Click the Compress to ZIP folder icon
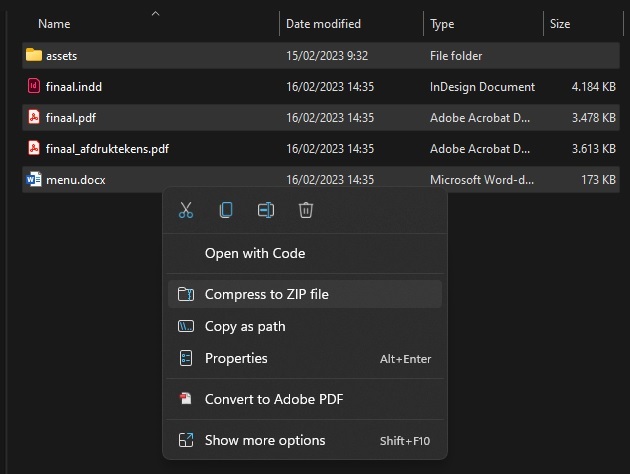The height and width of the screenshot is (474, 630). point(186,294)
